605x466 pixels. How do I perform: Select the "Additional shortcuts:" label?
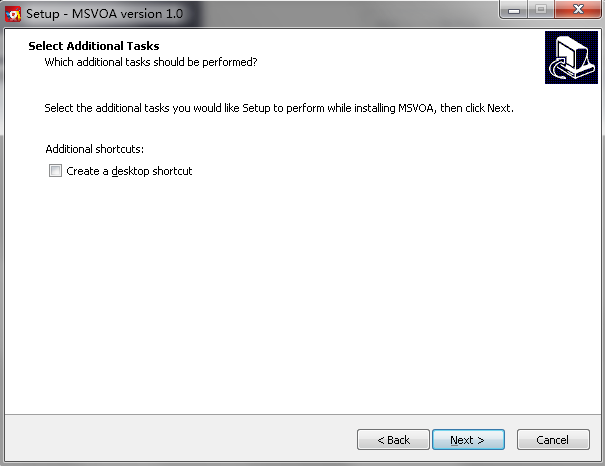click(95, 149)
